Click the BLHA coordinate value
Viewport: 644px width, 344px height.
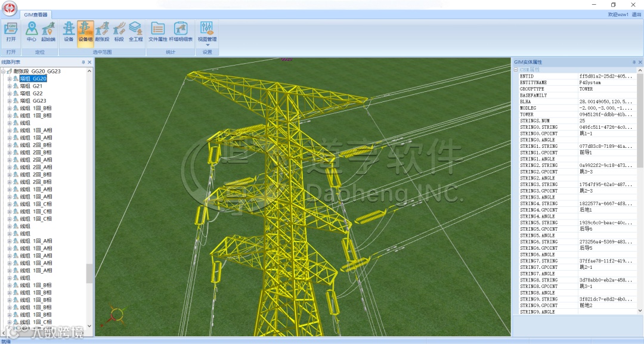606,102
